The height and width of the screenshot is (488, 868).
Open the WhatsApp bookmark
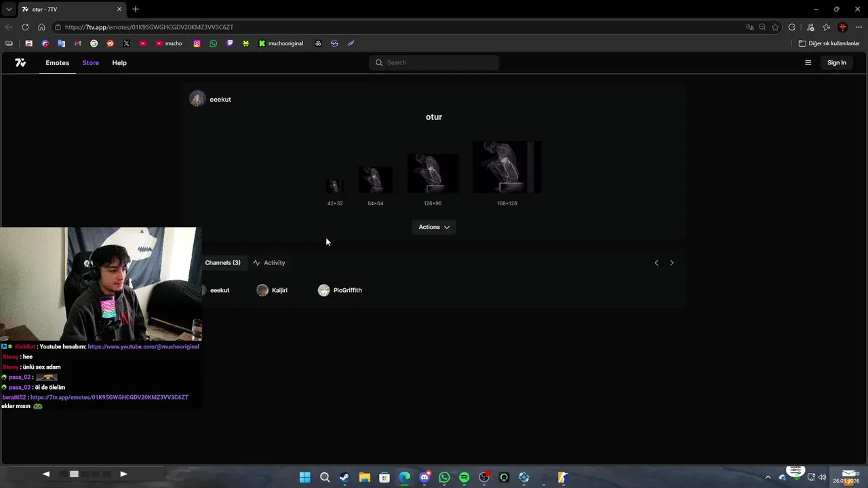(213, 43)
